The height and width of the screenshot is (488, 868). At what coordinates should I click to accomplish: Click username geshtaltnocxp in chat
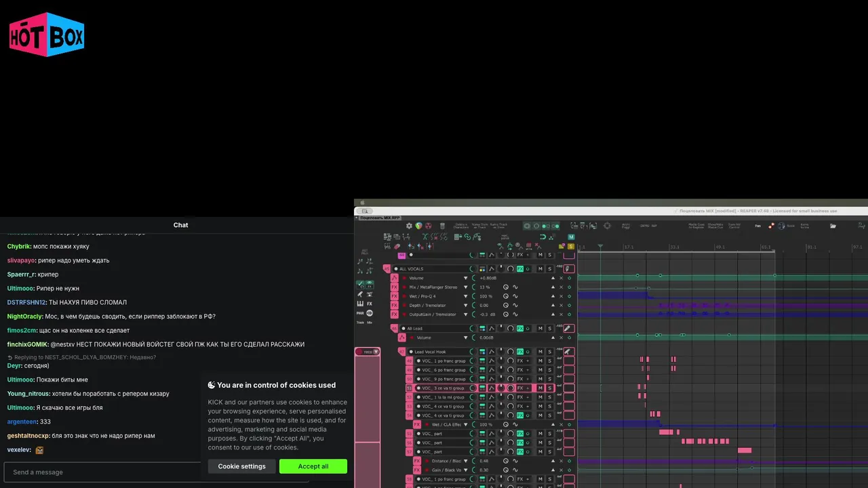click(28, 436)
